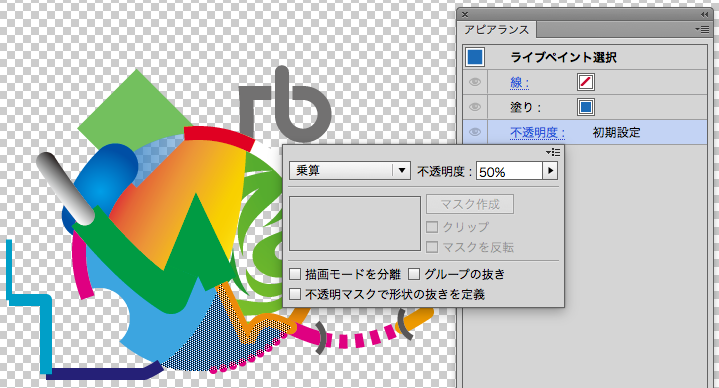Click the 初期設定 text in opacity row

(616, 133)
